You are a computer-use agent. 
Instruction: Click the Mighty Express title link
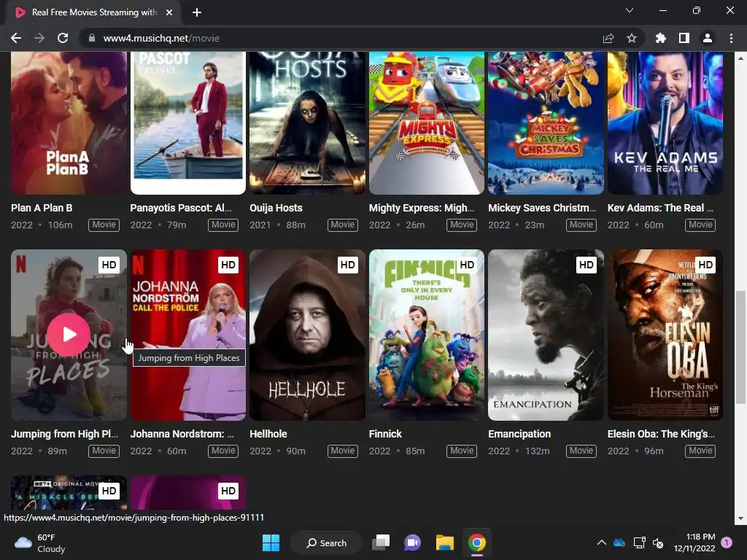(422, 208)
